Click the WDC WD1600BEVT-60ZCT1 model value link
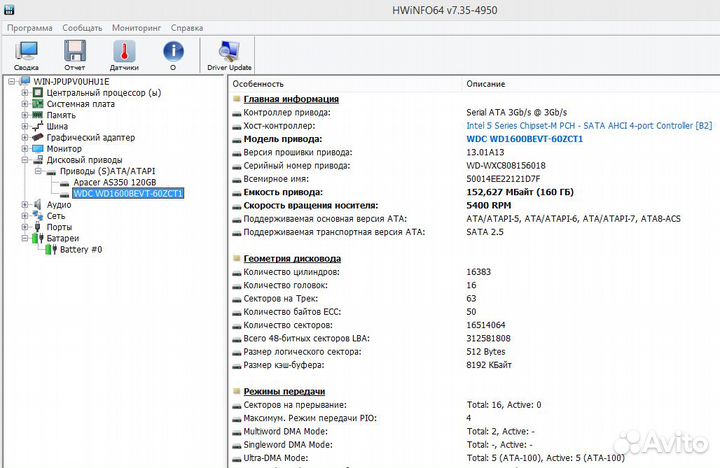 pos(524,139)
